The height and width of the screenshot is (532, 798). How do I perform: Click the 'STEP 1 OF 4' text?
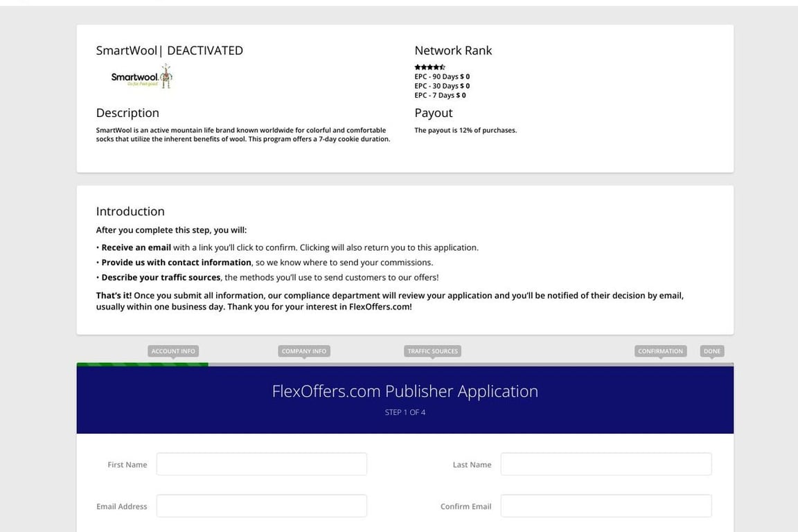pyautogui.click(x=405, y=412)
